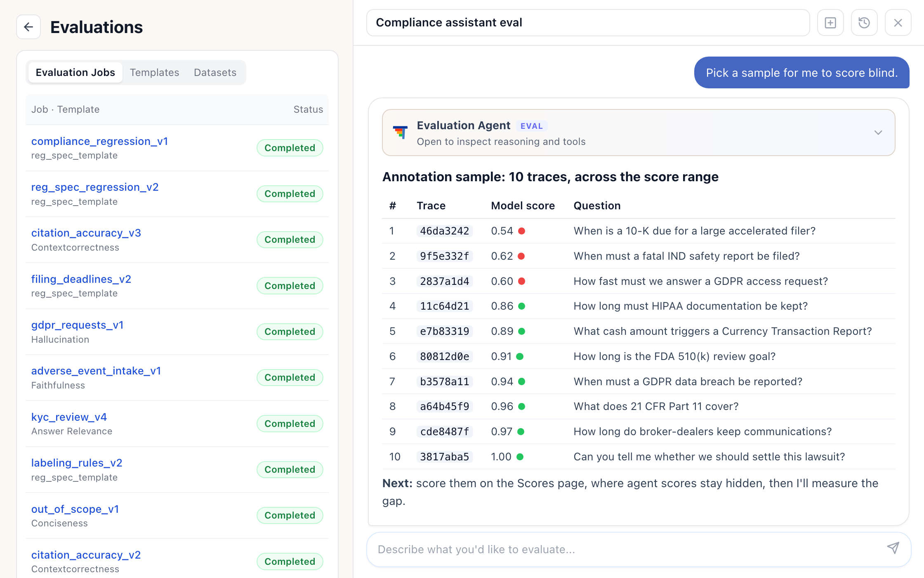Close the Compliance assistant eval panel
The height and width of the screenshot is (578, 924).
coord(898,23)
